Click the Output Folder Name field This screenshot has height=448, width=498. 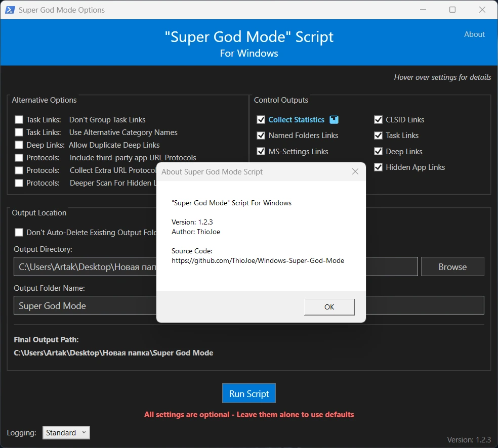point(248,305)
